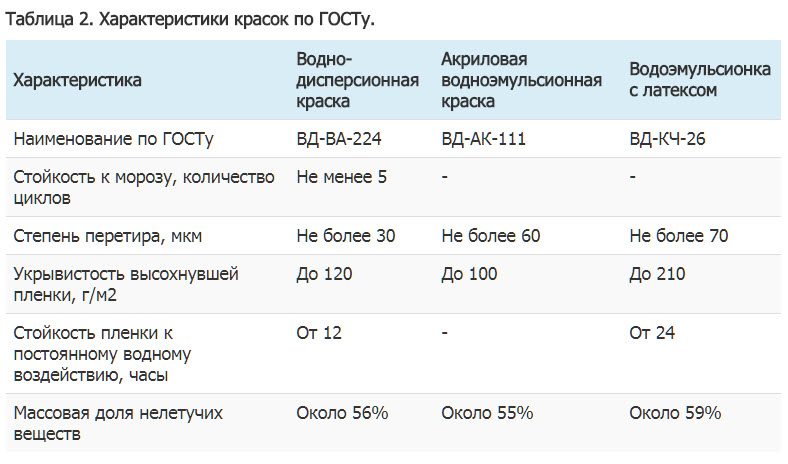
Task: Click the 'Акриловая водноэмульсионная краска' header
Action: pos(521,80)
